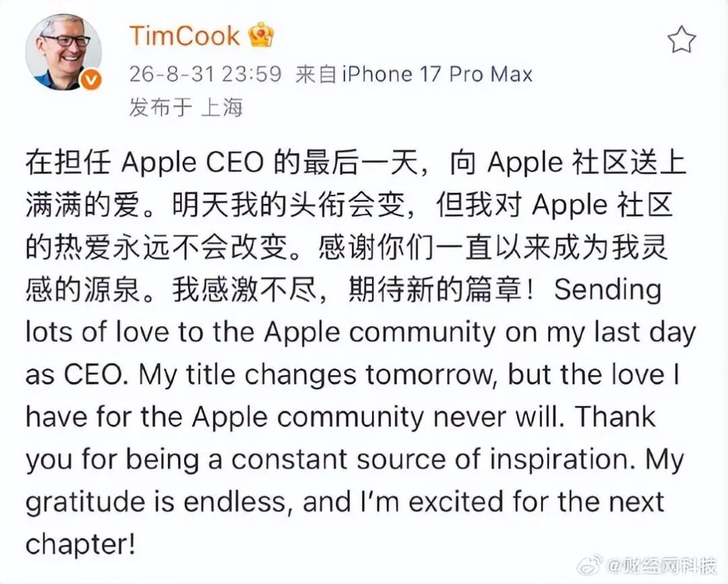728x584 pixels.
Task: Click the line starting 满满的爱
Action: click(x=349, y=205)
